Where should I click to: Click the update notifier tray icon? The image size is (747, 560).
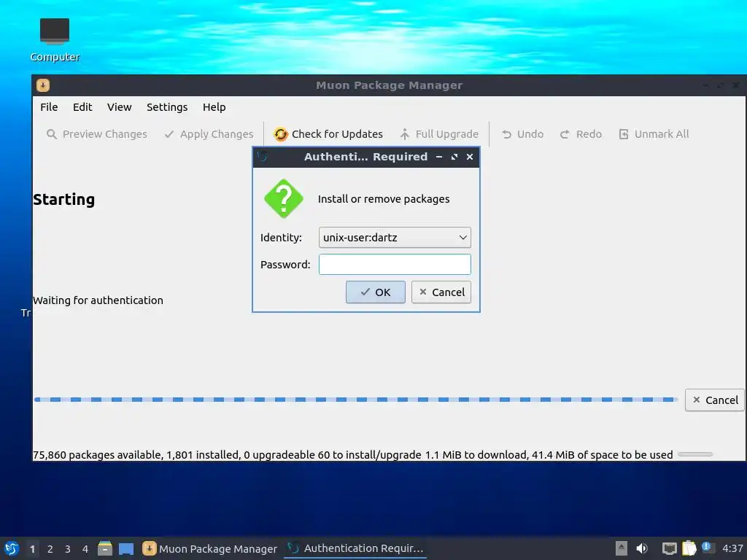coord(708,547)
